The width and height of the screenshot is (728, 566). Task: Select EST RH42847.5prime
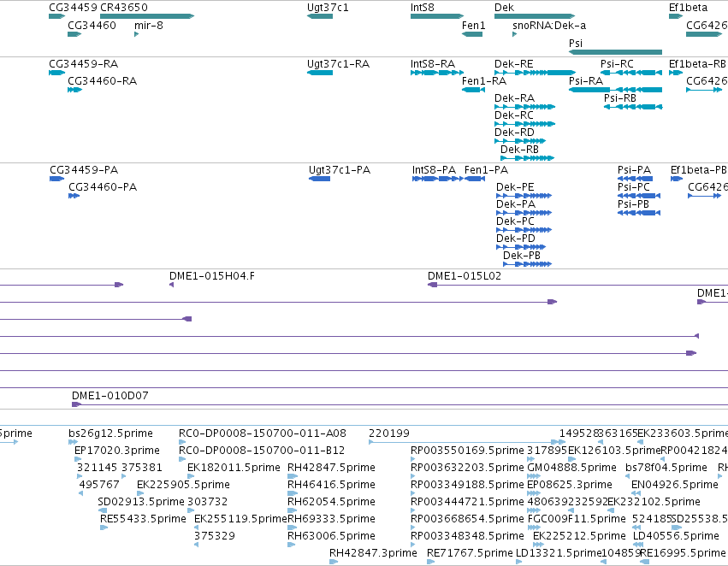tap(293, 476)
